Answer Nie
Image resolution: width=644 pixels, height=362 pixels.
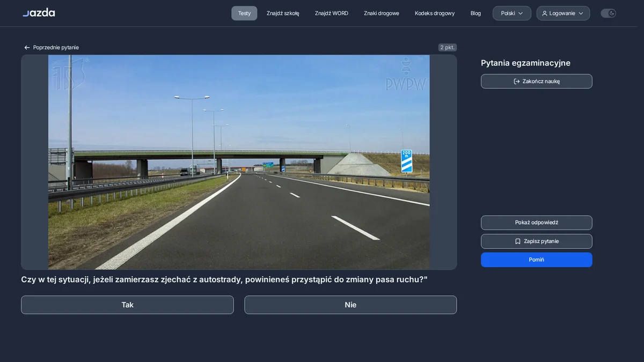point(350,305)
